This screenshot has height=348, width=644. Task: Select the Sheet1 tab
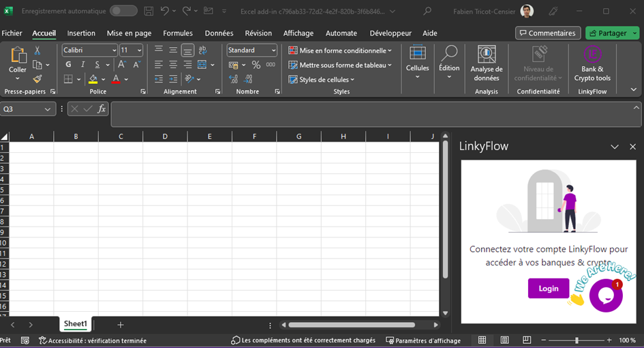click(76, 323)
